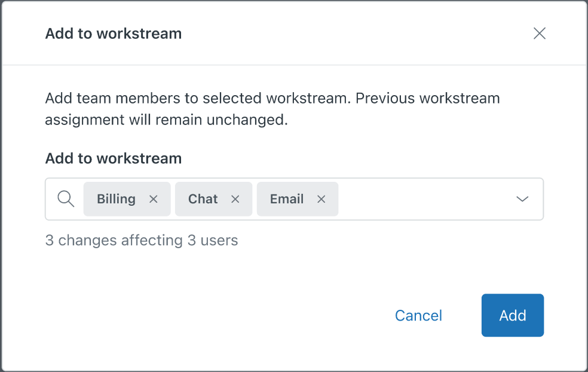Close the Add to workstream dialog
This screenshot has height=372, width=588.
pos(540,33)
